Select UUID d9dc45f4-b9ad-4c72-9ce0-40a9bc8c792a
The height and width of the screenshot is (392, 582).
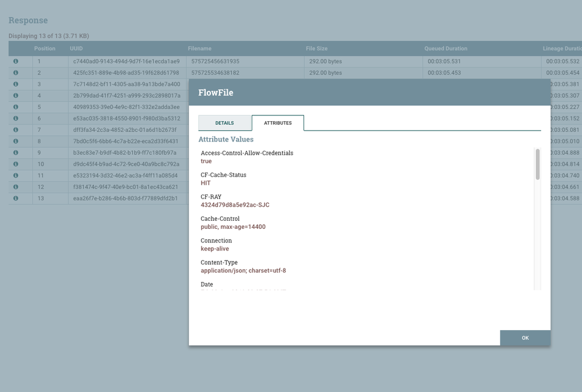click(x=126, y=164)
